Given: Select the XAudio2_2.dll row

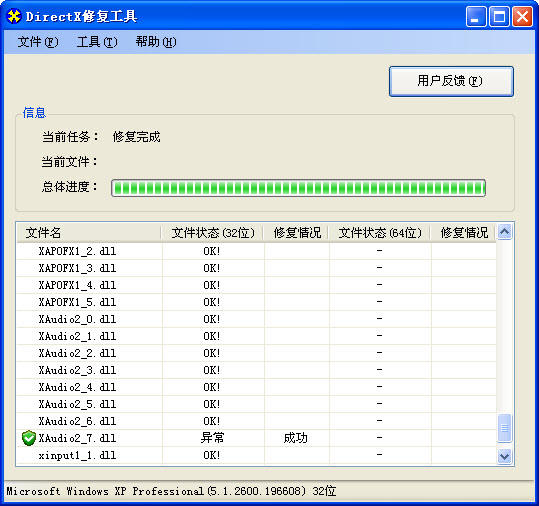Looking at the screenshot, I should tap(256, 353).
